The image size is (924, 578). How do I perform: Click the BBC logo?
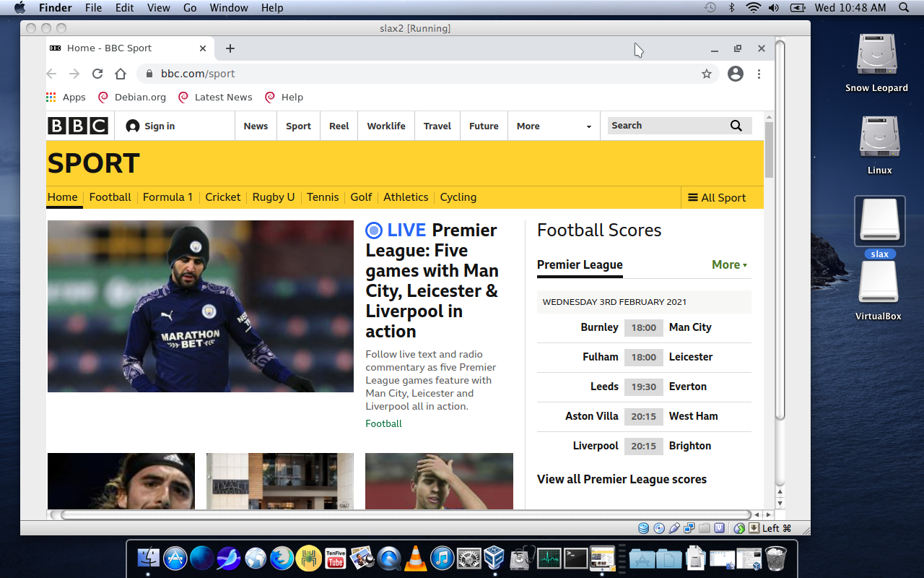tap(78, 126)
